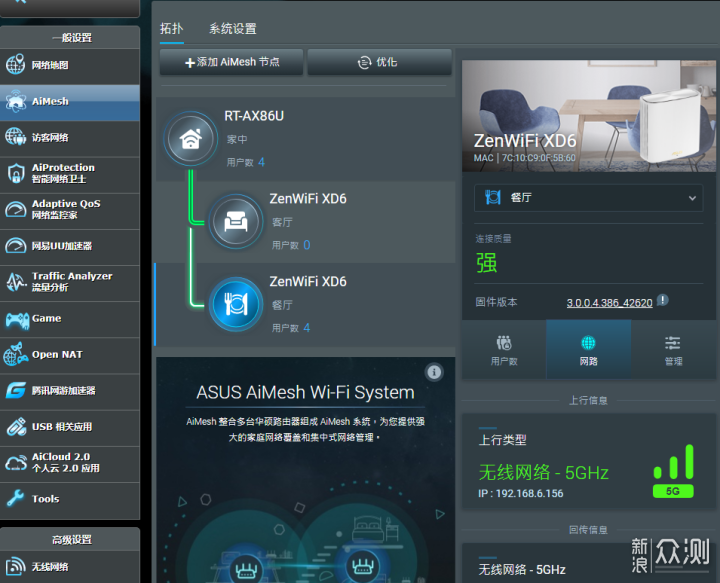Image resolution: width=720 pixels, height=583 pixels.
Task: Expand the 餐厅 location dropdown
Action: [588, 198]
